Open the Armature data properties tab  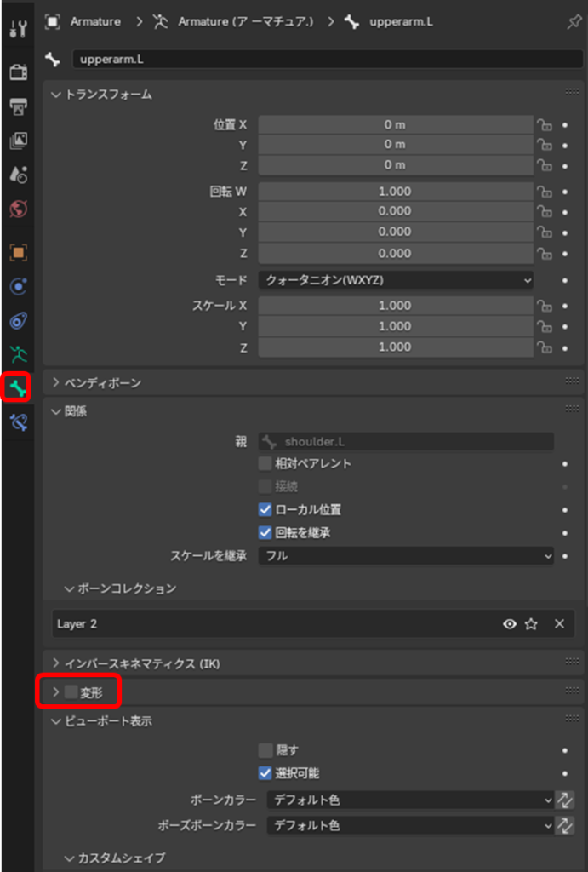(x=18, y=355)
